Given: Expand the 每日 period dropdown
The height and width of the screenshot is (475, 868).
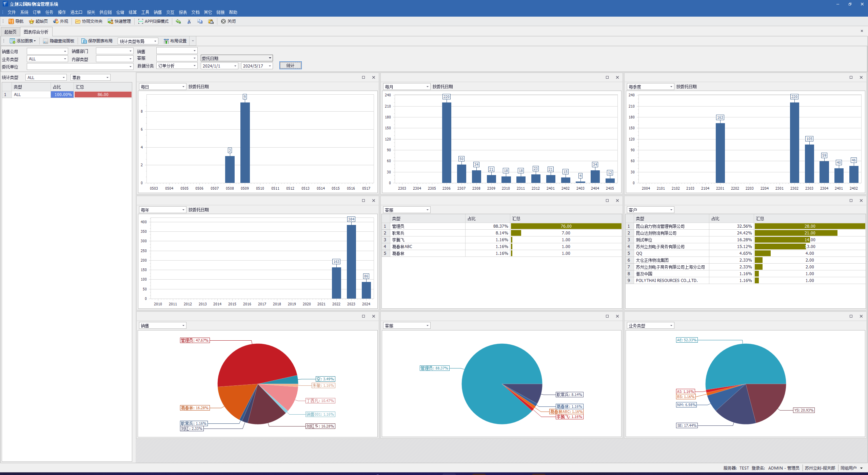Looking at the screenshot, I should pos(183,87).
